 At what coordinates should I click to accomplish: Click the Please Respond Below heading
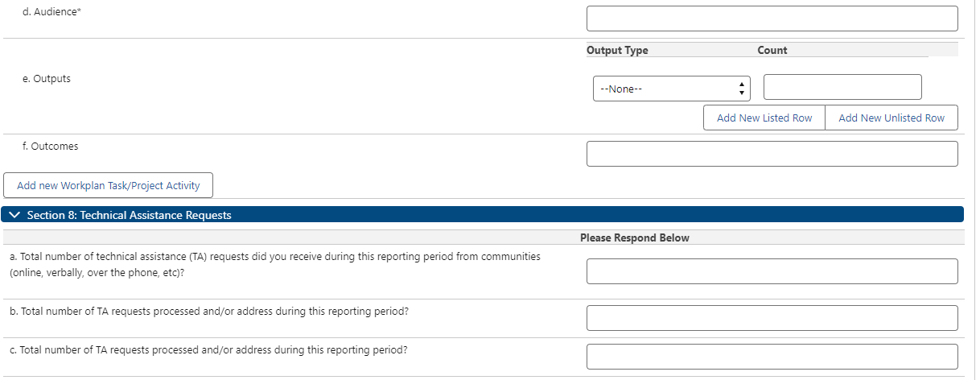[634, 238]
